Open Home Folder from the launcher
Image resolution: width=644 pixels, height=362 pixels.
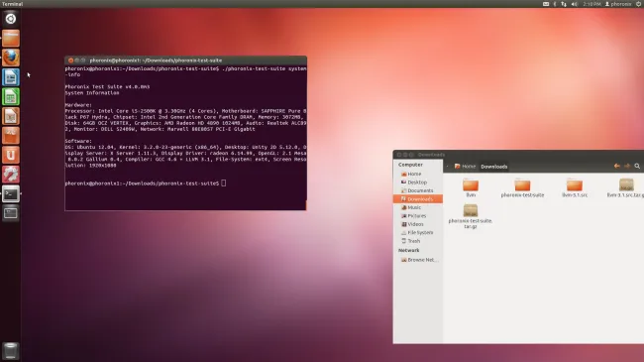tap(11, 39)
